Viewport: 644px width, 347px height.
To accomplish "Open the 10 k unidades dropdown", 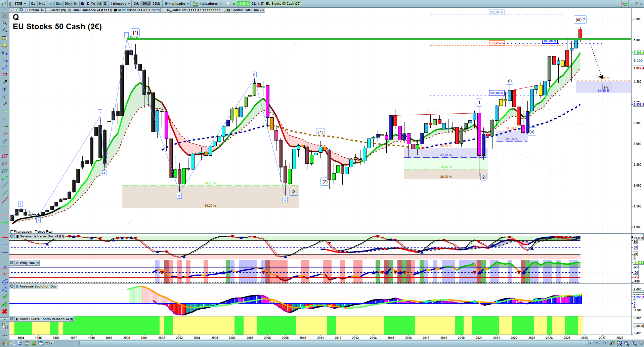I will click(177, 4).
